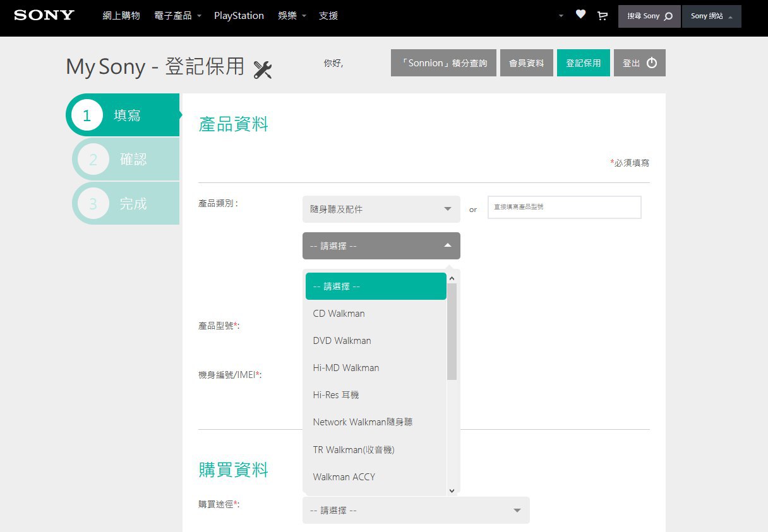Choose the highlighted -- 請選擇 -- list option
The width and height of the screenshot is (768, 532).
376,286
